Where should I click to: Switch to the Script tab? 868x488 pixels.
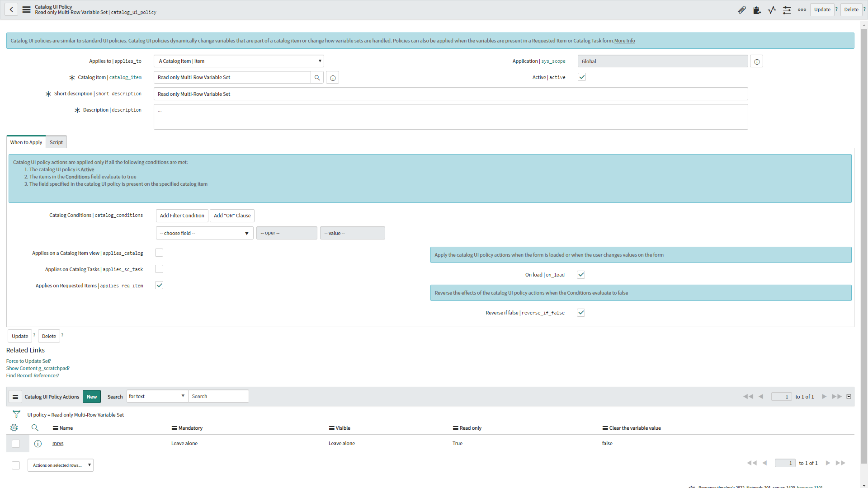[x=57, y=142]
